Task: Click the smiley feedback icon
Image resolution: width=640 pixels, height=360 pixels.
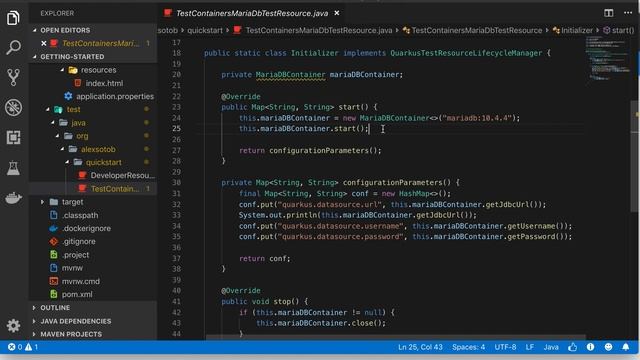Action: click(608, 347)
